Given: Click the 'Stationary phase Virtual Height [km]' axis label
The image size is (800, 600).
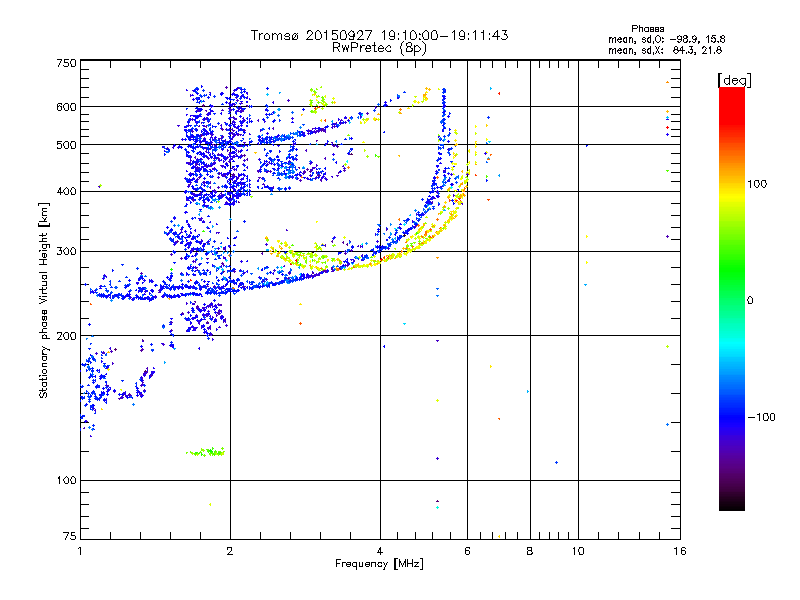Looking at the screenshot, I should (x=44, y=300).
